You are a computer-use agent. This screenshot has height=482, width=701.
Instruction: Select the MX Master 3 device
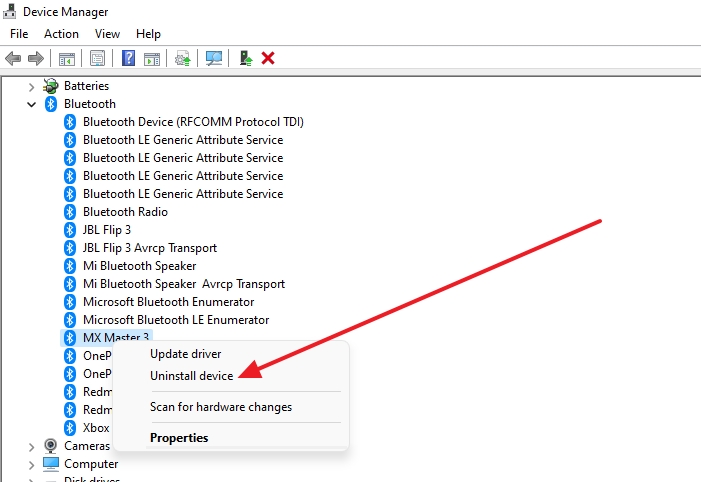[x=116, y=338]
